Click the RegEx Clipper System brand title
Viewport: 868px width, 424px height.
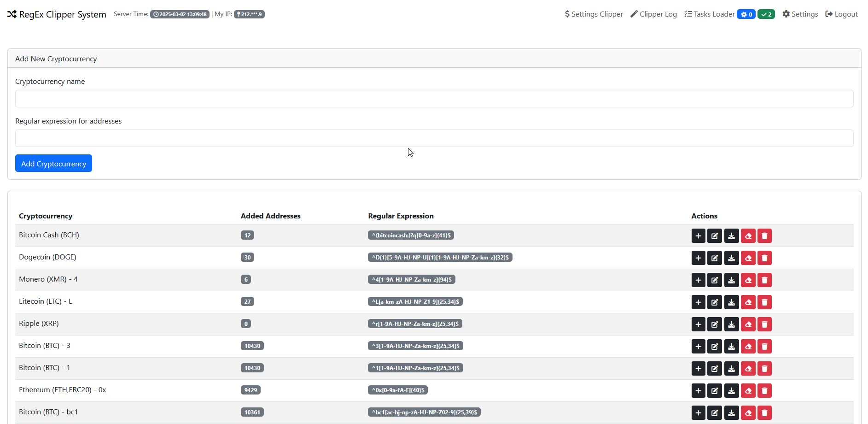pos(57,14)
